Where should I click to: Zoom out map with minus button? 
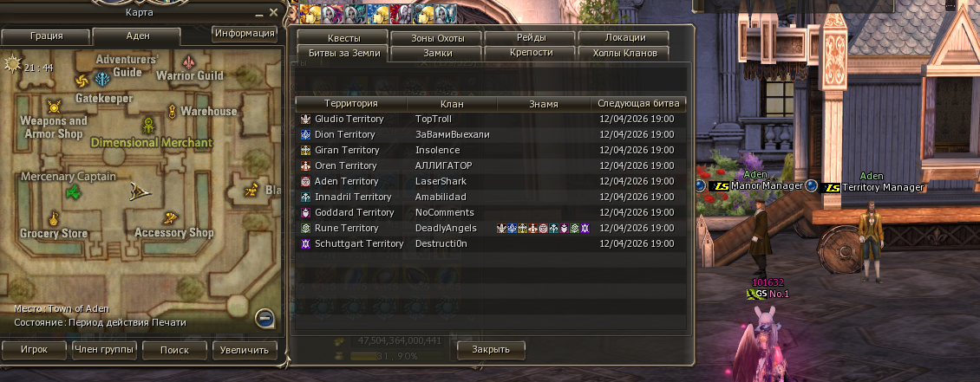(265, 319)
